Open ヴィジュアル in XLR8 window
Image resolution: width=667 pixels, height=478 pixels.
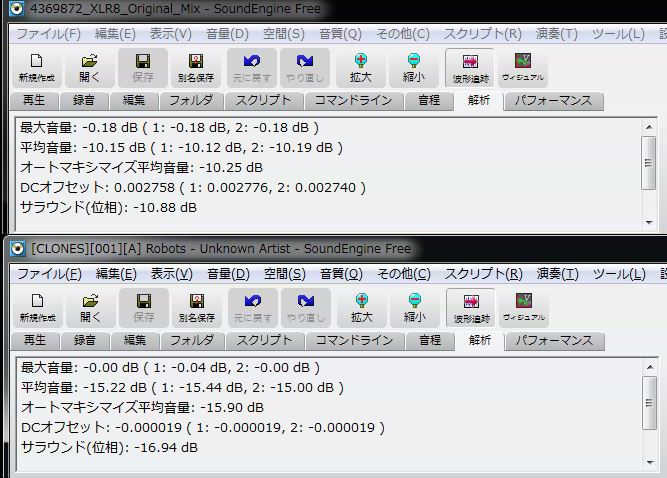[x=523, y=68]
